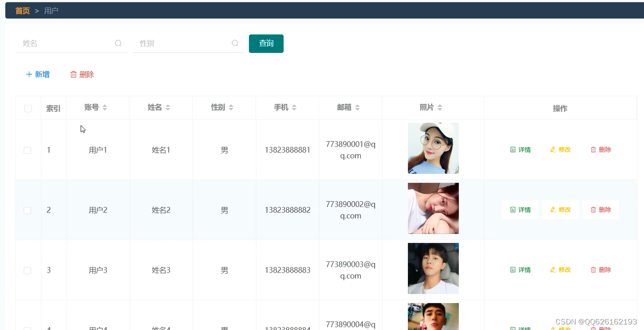Click 修改 for 用户3
644x330 pixels.
click(561, 270)
